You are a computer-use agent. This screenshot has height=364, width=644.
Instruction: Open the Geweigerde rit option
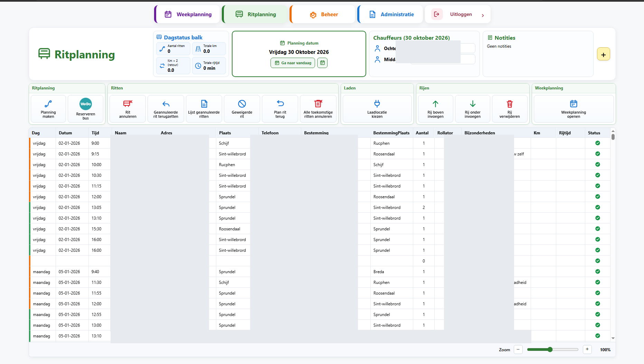pyautogui.click(x=242, y=109)
